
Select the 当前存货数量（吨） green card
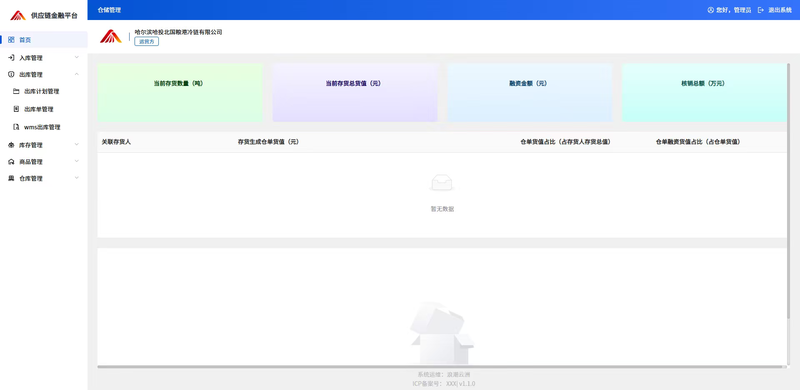(180, 92)
